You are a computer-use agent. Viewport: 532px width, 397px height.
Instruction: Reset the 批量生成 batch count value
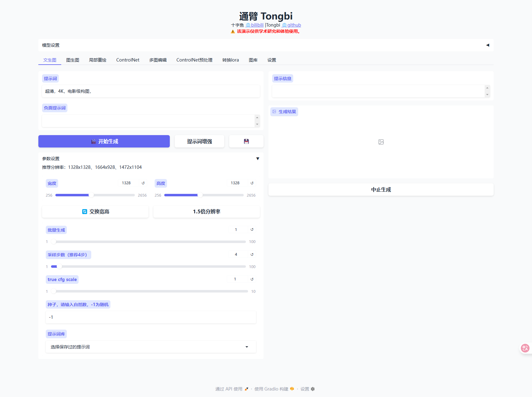(252, 229)
